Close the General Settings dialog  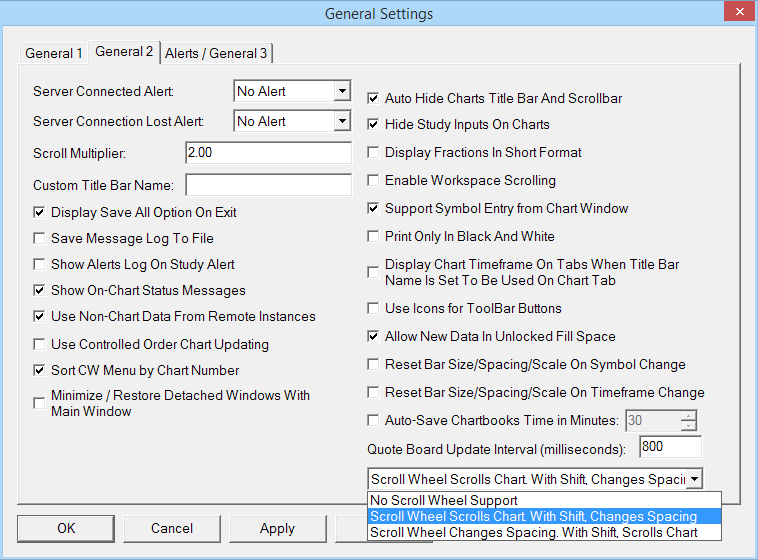click(740, 12)
